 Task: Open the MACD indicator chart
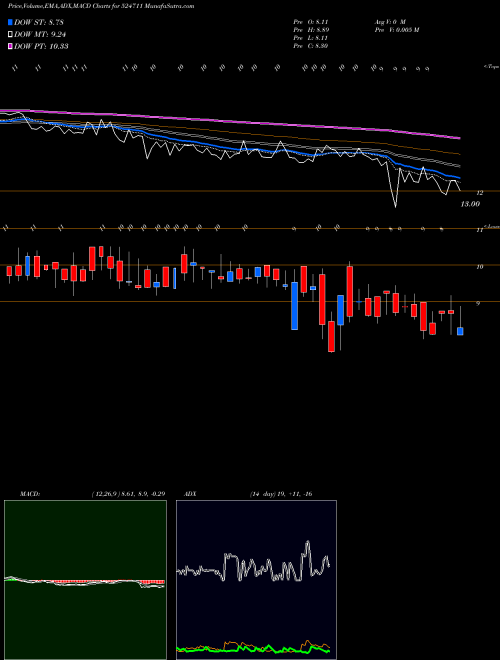coord(85,580)
